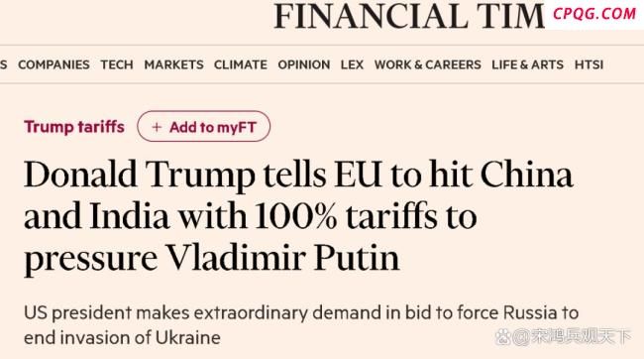Click the CPQG.COM watermark badge

(x=594, y=14)
